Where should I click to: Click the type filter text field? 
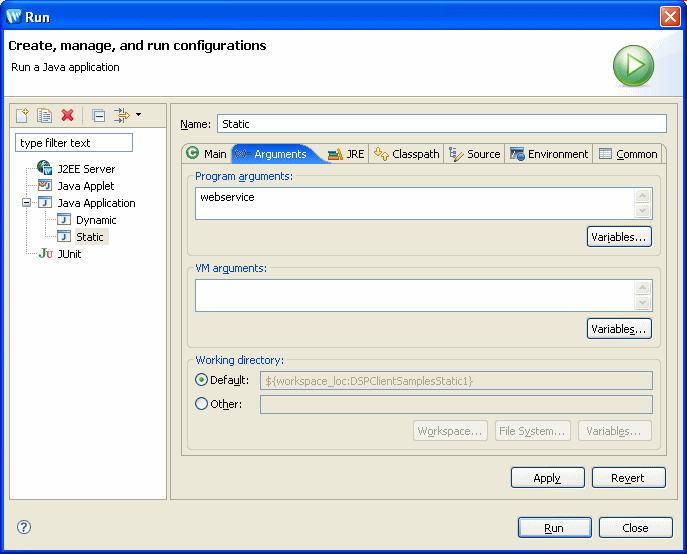coord(74,143)
